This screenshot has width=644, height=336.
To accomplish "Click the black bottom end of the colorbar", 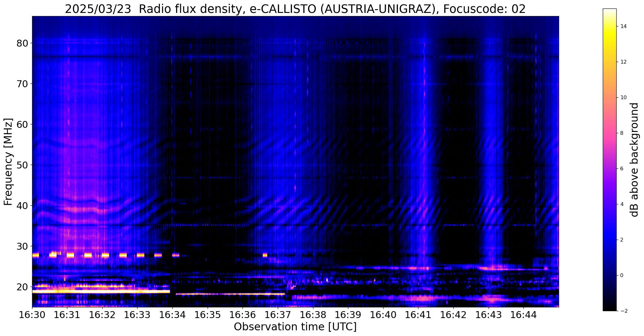I will coord(609,307).
